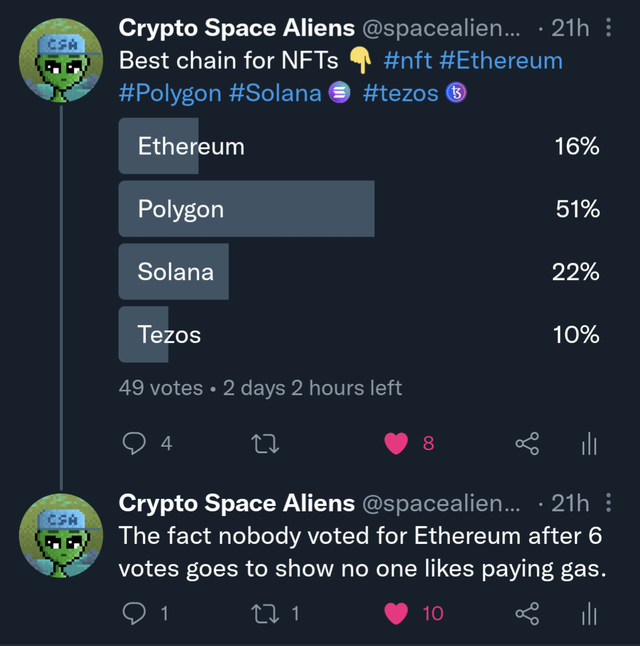
Task: Share the poll tweet
Action: click(x=527, y=443)
